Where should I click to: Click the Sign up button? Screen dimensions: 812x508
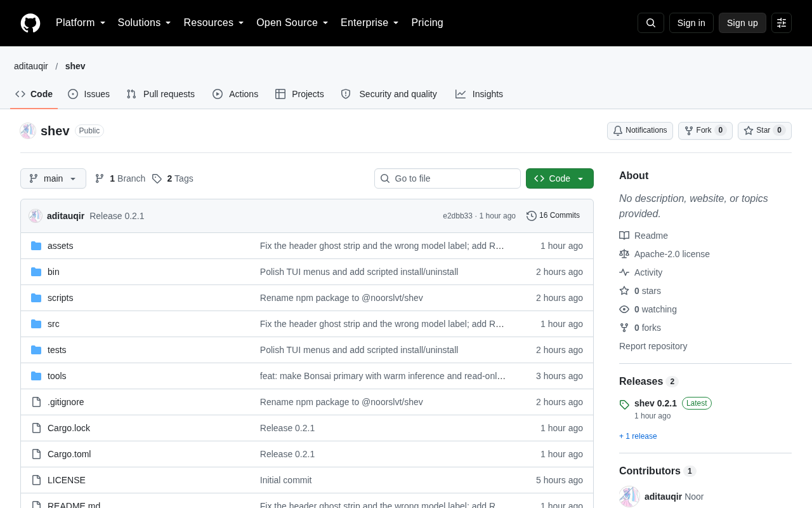(742, 23)
